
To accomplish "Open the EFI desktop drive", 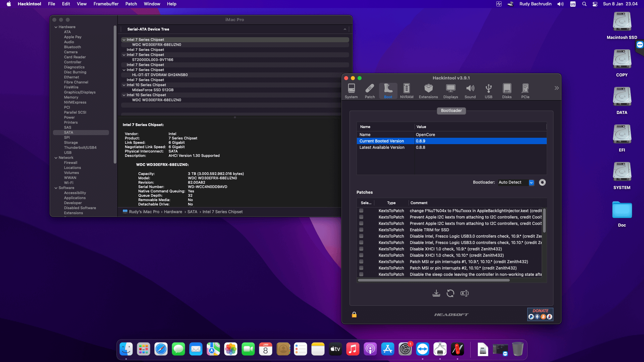I will pos(622,138).
